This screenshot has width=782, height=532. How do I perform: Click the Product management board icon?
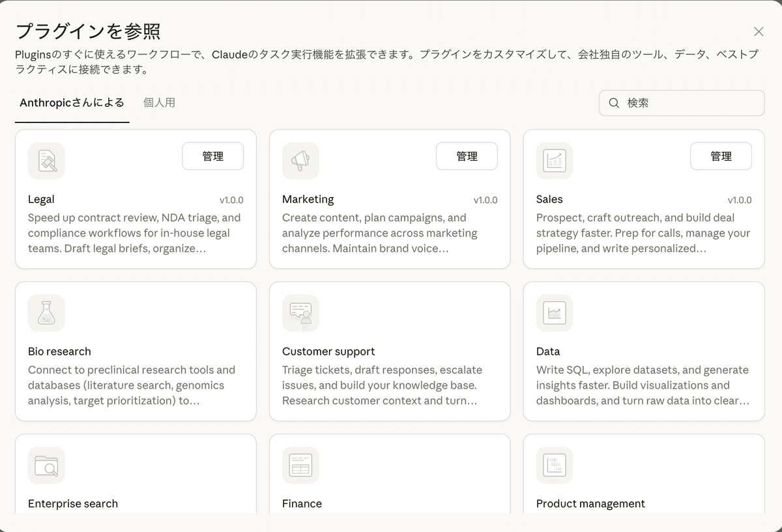click(555, 466)
